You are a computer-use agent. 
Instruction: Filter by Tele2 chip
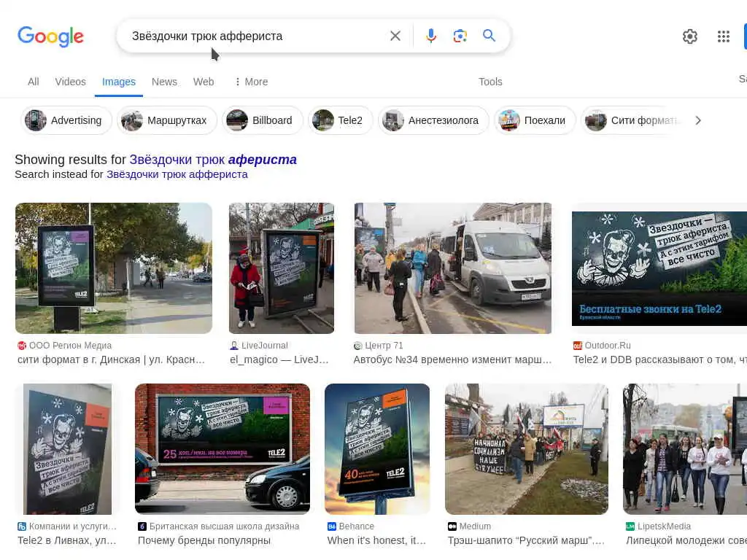pos(340,120)
